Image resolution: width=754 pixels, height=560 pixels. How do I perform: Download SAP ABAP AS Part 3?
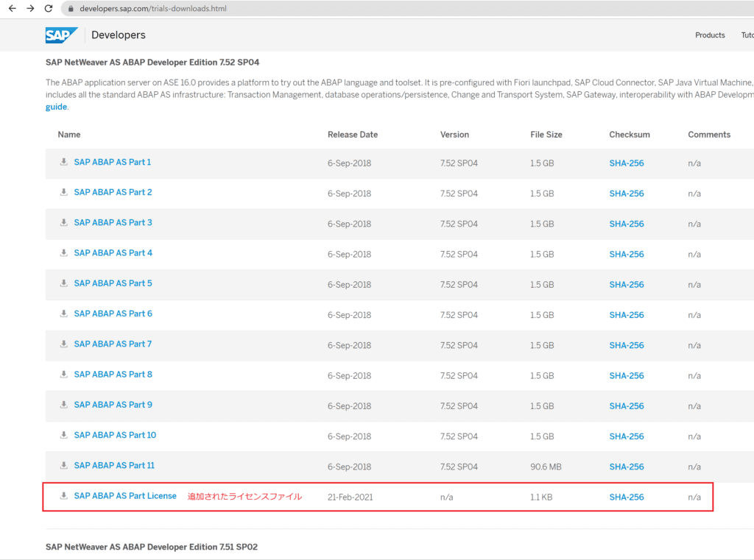(x=113, y=222)
